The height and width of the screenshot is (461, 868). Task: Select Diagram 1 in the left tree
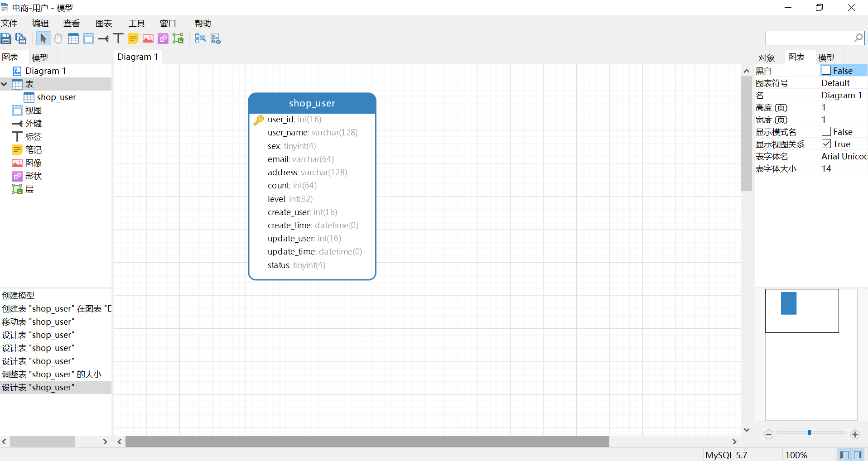click(x=46, y=71)
